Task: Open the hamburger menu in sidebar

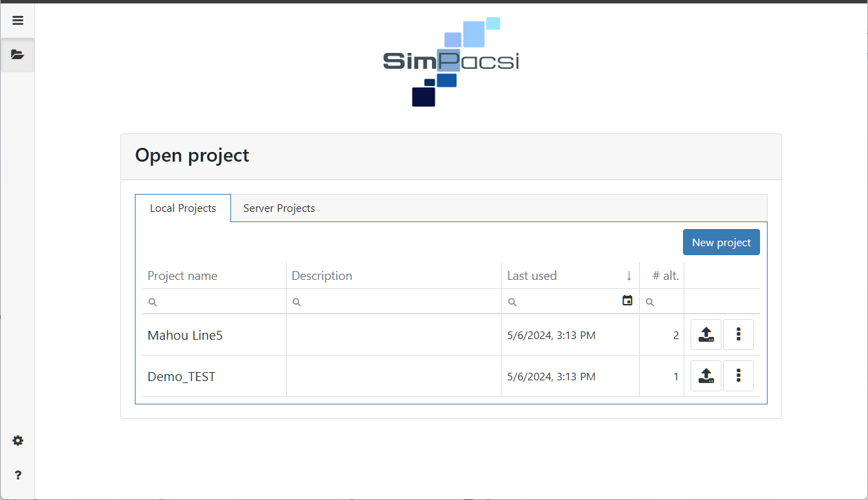Action: pos(18,21)
